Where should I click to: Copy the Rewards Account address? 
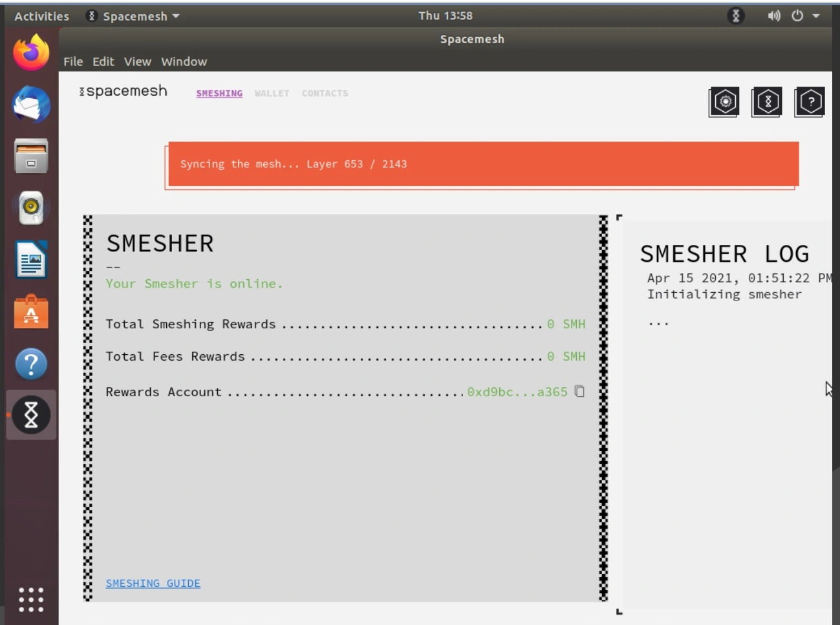[579, 392]
